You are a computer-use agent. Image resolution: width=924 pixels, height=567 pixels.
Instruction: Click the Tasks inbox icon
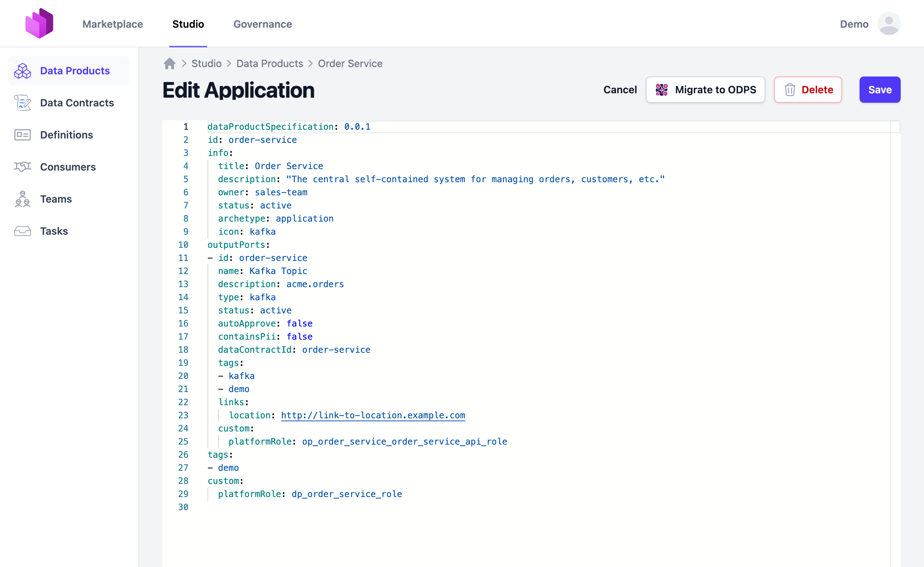coord(23,231)
